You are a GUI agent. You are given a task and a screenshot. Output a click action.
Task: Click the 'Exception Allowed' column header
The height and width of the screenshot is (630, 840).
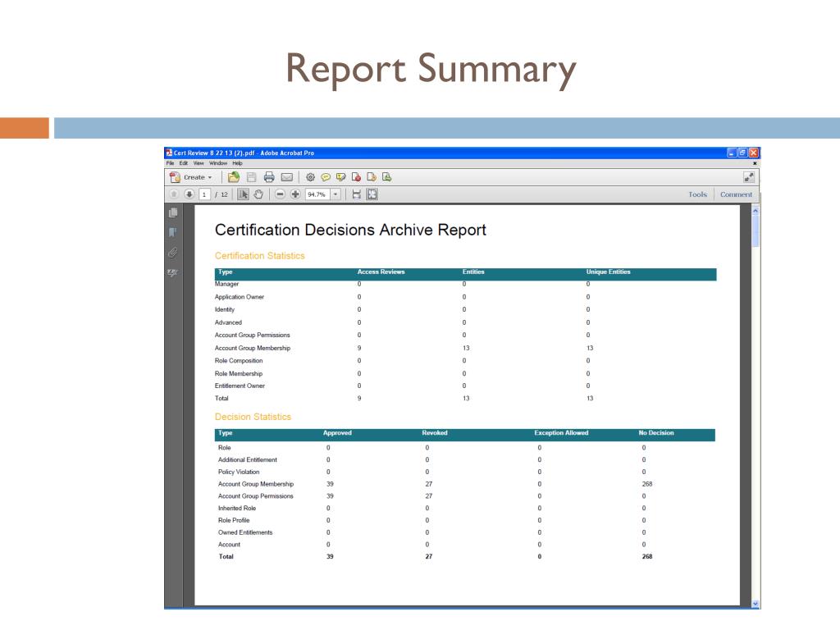pyautogui.click(x=561, y=433)
